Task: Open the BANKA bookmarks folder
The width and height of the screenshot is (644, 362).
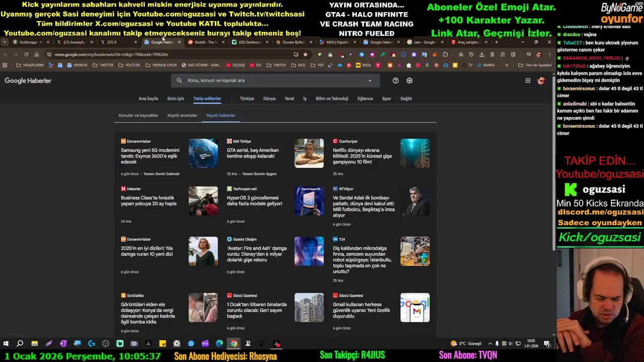Action: [x=486, y=65]
